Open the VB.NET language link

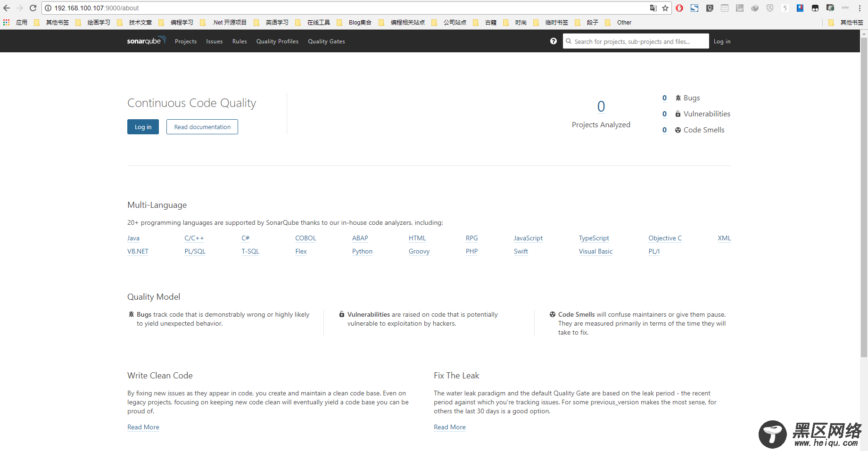tap(138, 251)
